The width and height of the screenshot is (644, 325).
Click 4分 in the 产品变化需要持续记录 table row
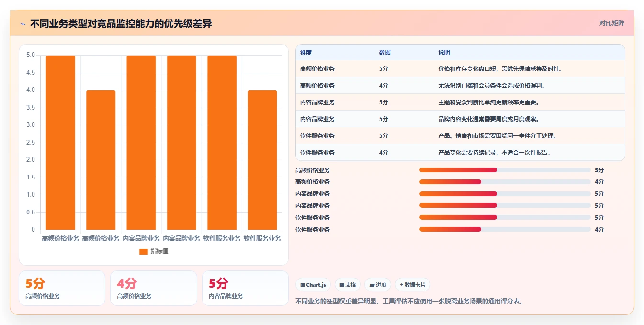(x=384, y=153)
